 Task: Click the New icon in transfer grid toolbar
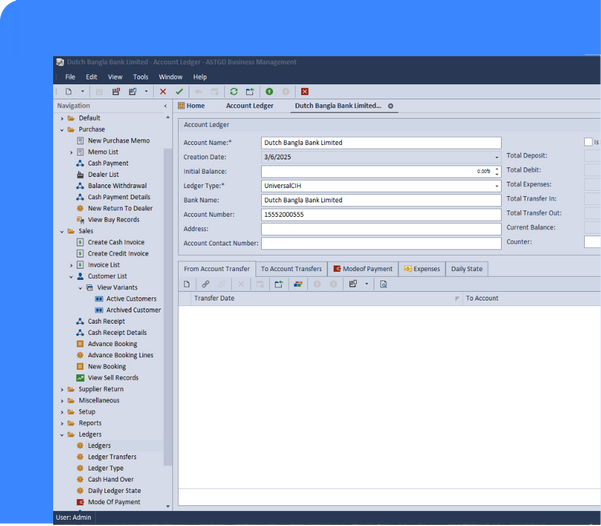point(187,284)
